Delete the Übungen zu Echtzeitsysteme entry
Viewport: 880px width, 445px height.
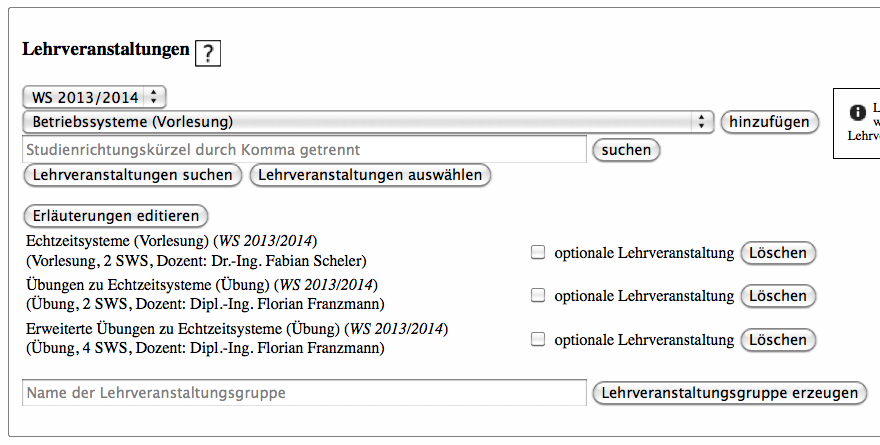(777, 296)
